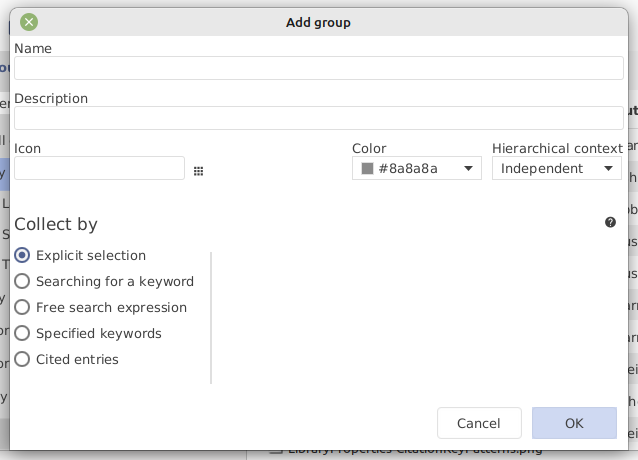Pick the Cited entries radio button
This screenshot has width=638, height=460.
[x=22, y=360]
